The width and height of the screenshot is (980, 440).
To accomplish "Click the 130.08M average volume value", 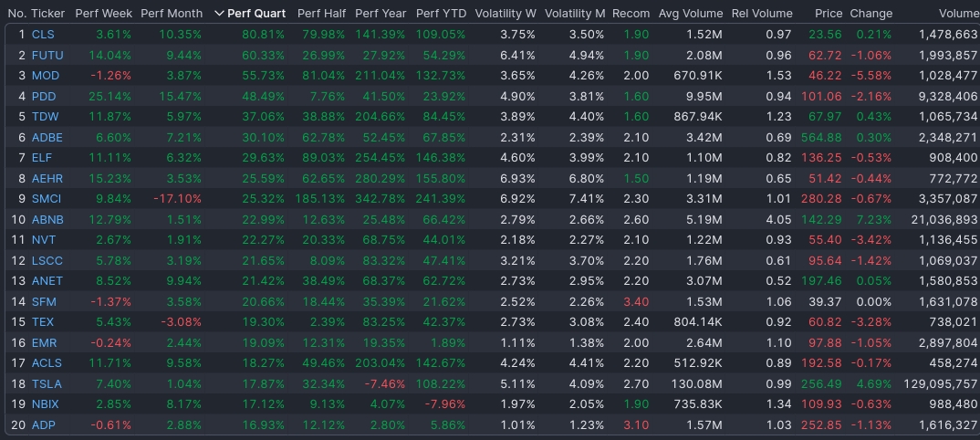I will (x=698, y=383).
